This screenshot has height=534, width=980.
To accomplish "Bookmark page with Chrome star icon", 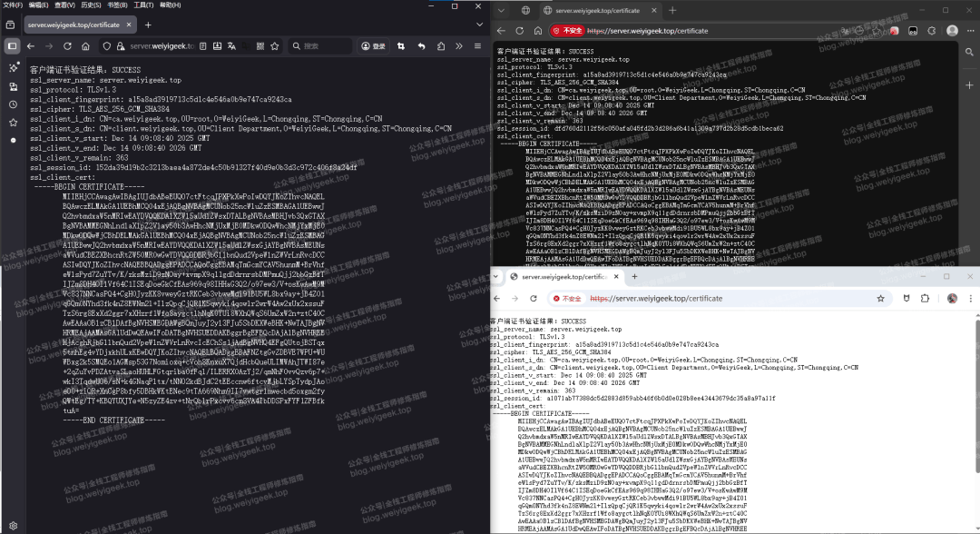I will [879, 298].
